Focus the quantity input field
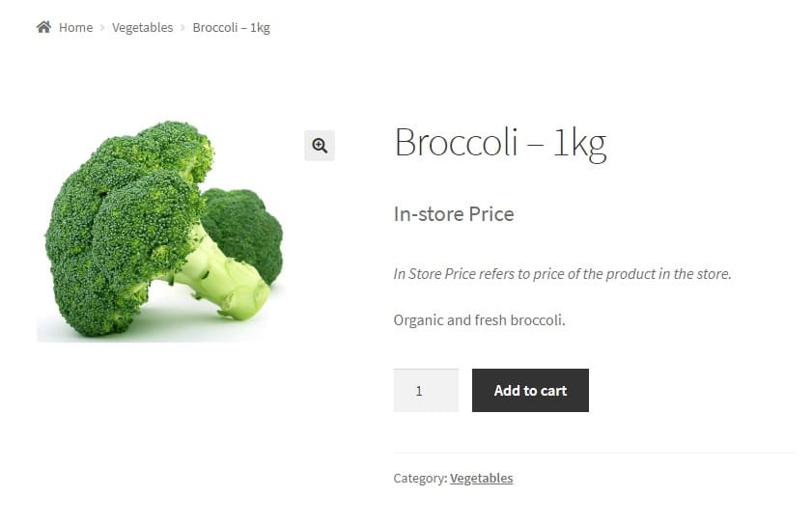This screenshot has height=525, width=812. coord(426,391)
